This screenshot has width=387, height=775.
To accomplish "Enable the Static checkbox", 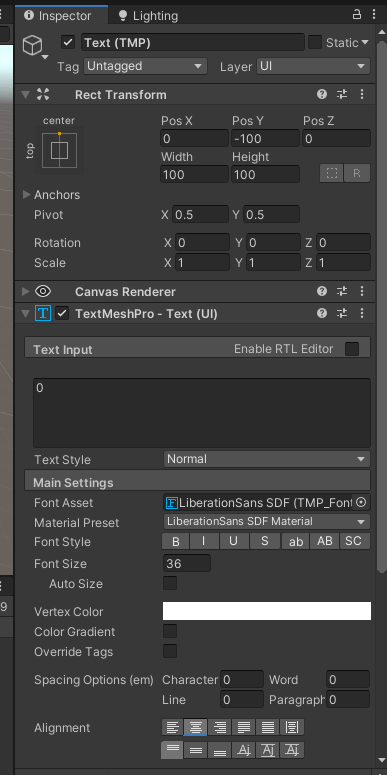I will (x=315, y=43).
